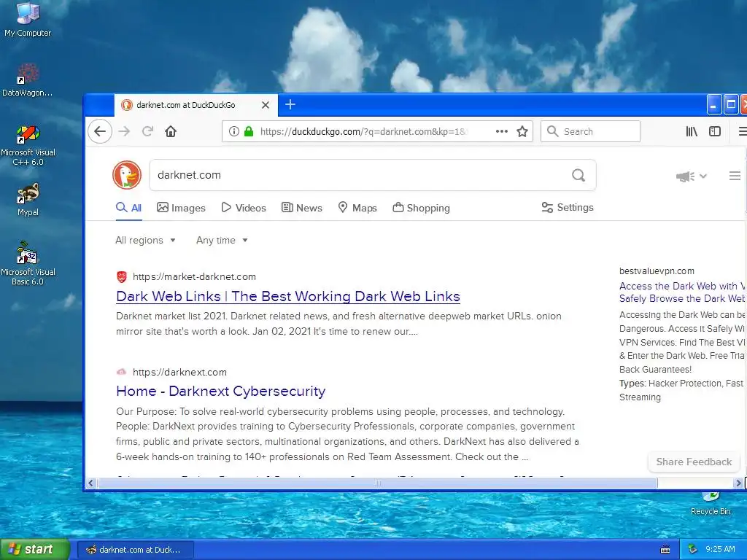
Task: Open My Computer desktop icon
Action: pos(28,20)
